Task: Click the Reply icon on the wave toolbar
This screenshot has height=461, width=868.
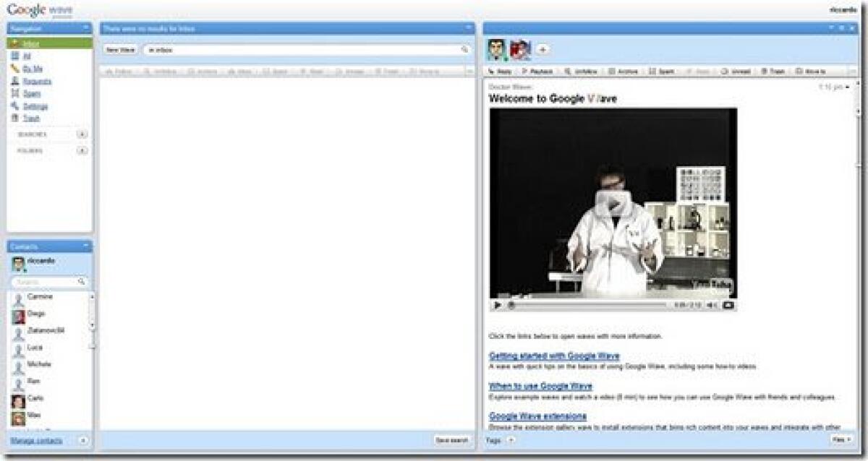Action: click(x=500, y=72)
